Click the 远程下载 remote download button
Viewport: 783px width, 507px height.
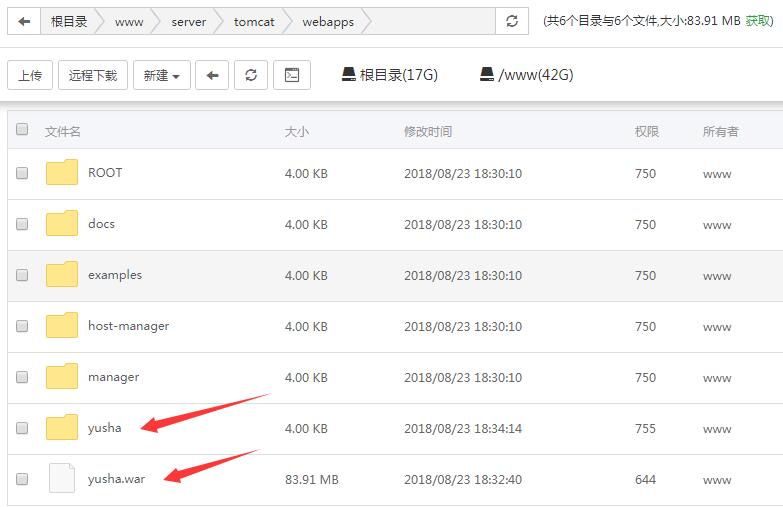pyautogui.click(x=93, y=75)
